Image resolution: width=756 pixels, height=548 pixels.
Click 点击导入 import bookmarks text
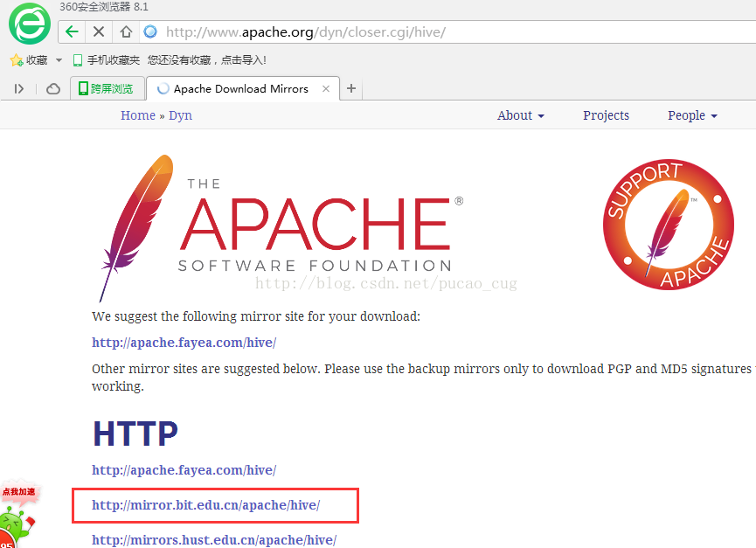[244, 60]
